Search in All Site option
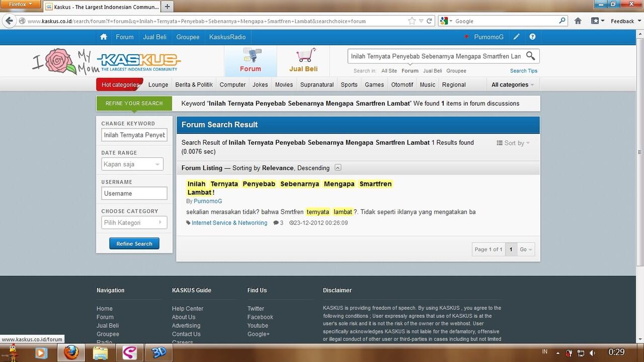This screenshot has width=644, height=362. point(389,71)
